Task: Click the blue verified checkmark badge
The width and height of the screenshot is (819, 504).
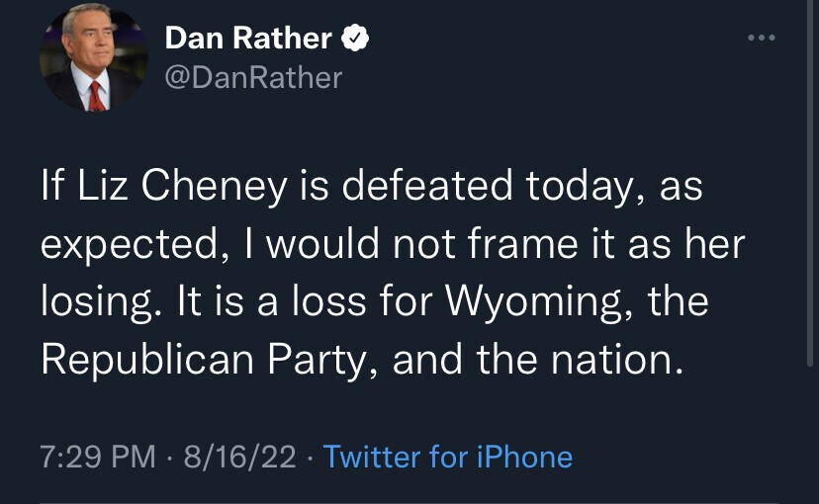Action: coord(355,39)
